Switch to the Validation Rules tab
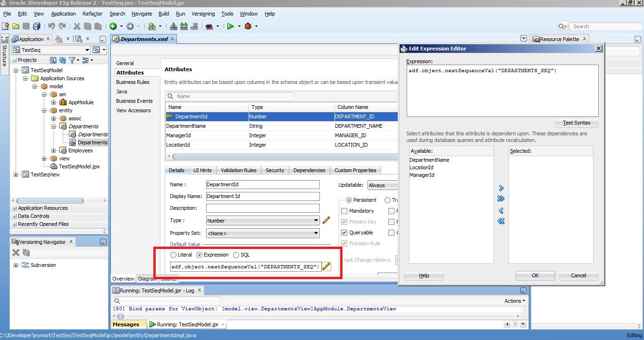Screen dimensions: 644x340 click(x=239, y=170)
